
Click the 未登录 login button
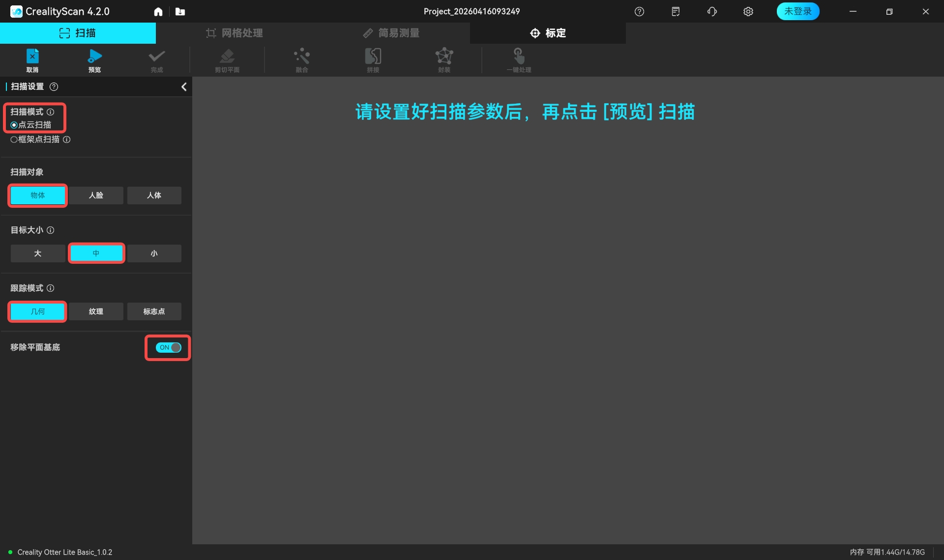[x=797, y=11]
